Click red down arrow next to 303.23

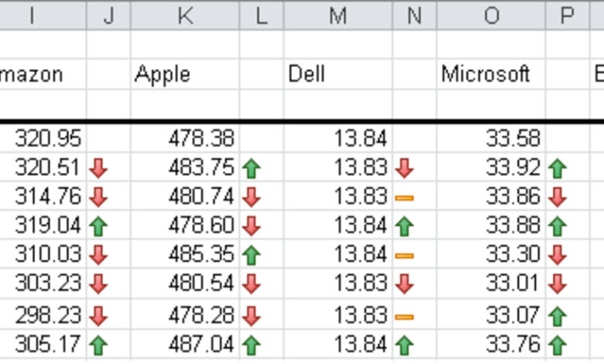click(98, 284)
